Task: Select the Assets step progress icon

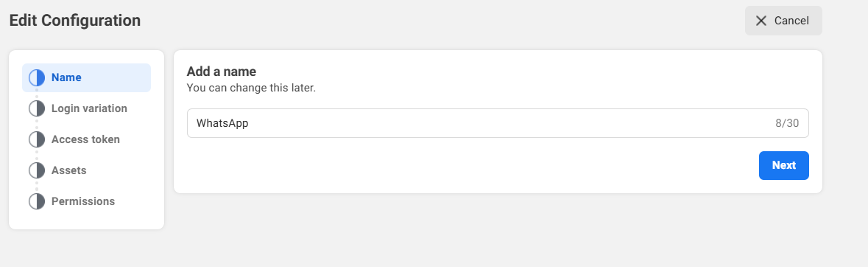Action: pos(37,170)
